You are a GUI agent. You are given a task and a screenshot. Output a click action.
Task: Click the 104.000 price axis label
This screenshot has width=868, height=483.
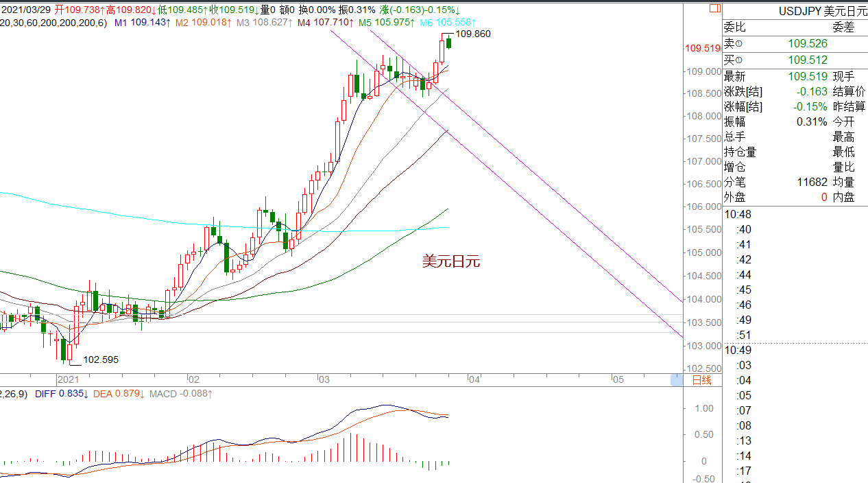(704, 299)
